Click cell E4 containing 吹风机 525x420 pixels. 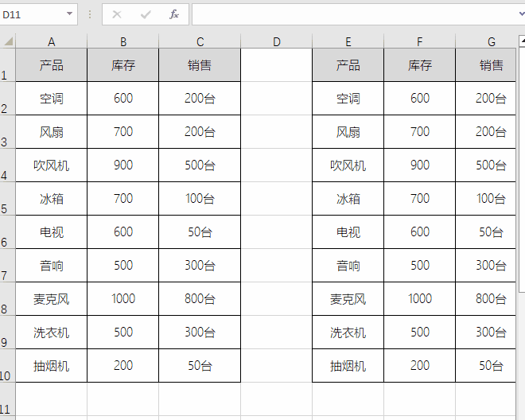click(348, 165)
